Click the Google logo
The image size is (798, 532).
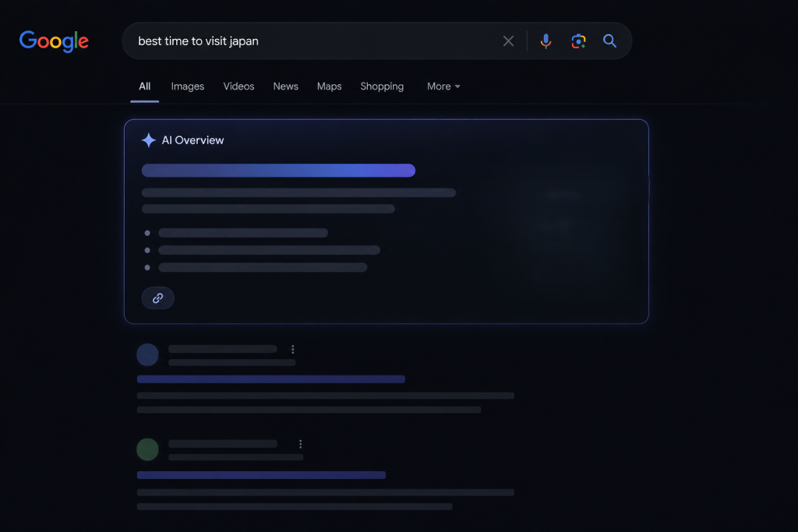[54, 41]
